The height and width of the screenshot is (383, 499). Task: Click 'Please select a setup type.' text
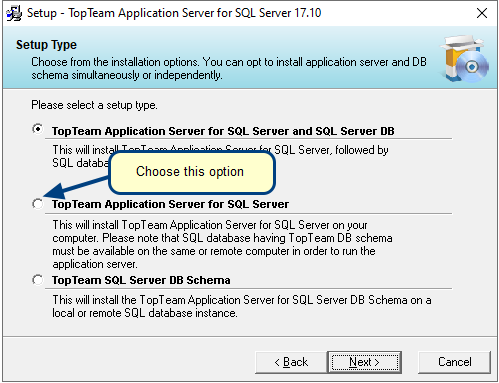click(94, 105)
